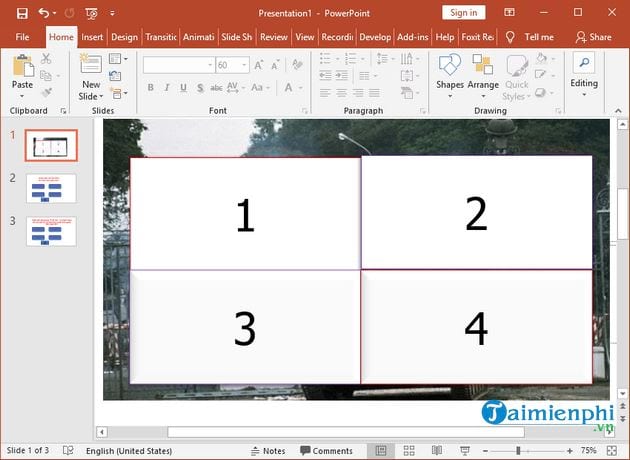Click Convert to SmartArt icon

click(x=407, y=93)
